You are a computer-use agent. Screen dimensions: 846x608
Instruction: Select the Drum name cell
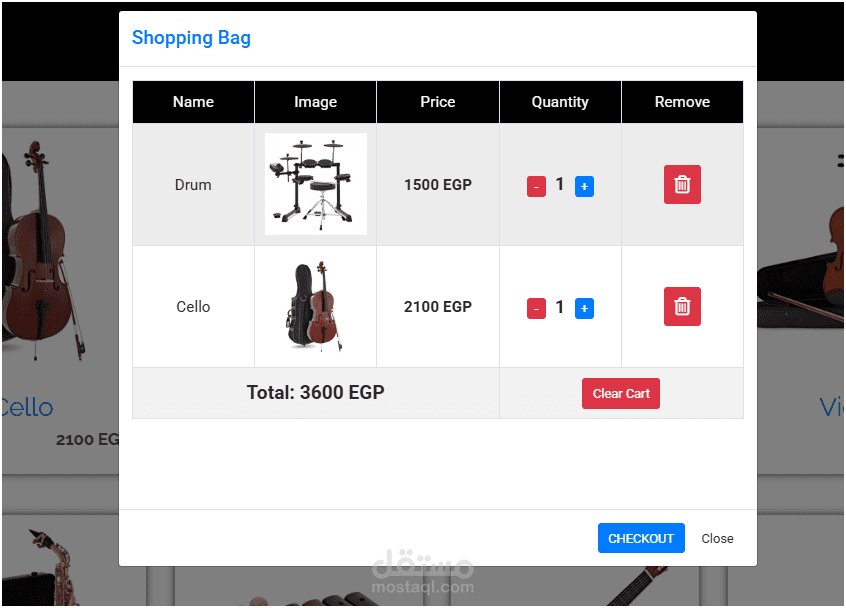[x=193, y=185]
